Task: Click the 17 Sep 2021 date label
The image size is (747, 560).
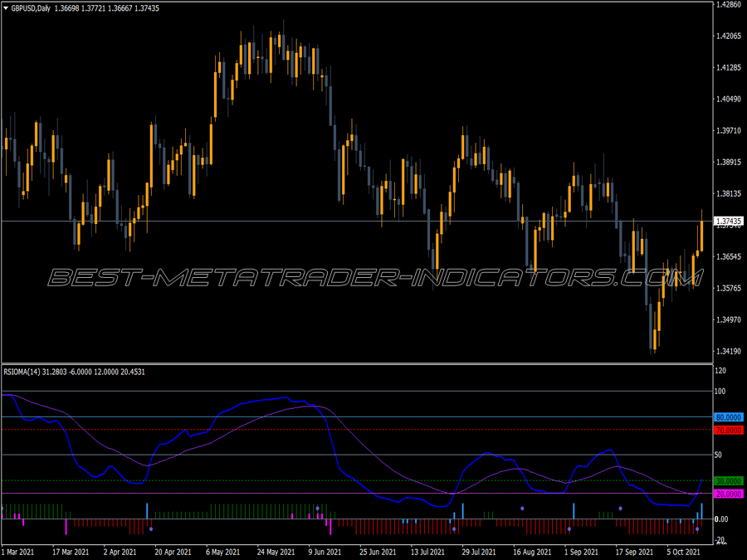Action: [x=634, y=553]
